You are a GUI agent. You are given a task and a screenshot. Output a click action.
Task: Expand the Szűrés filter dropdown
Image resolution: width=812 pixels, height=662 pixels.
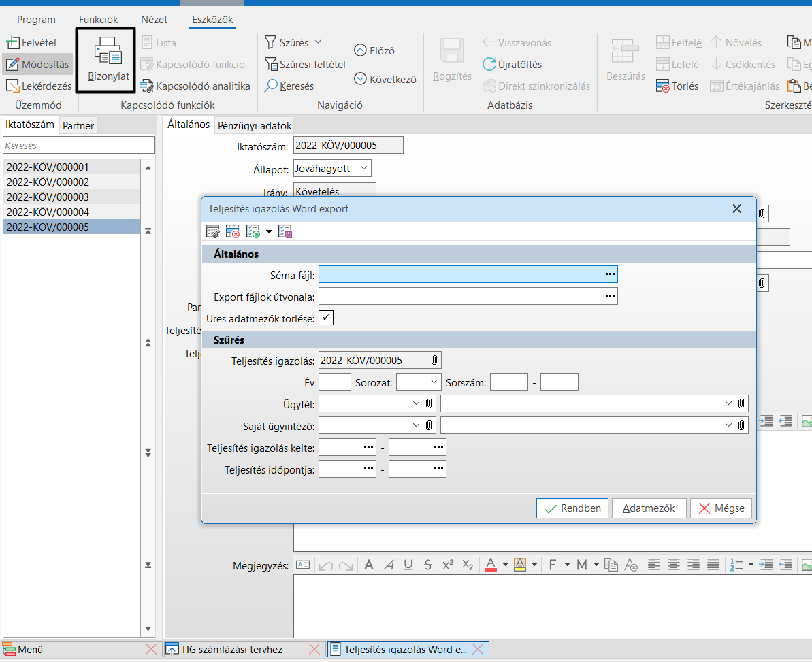318,42
